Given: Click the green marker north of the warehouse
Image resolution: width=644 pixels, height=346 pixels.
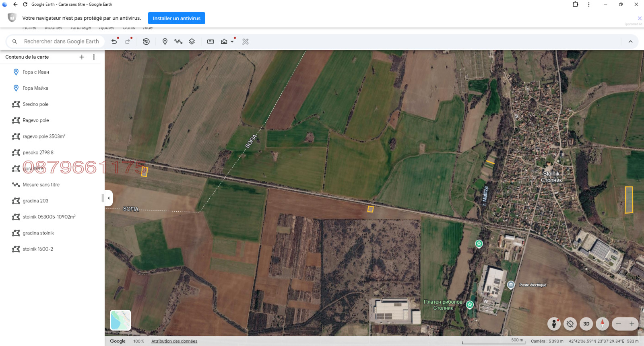Looking at the screenshot, I should pyautogui.click(x=479, y=243).
